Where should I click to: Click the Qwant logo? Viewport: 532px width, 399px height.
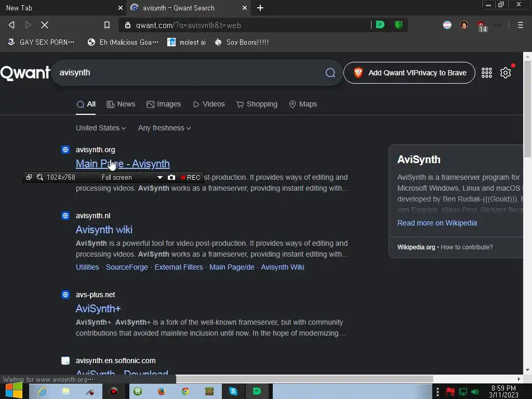[x=25, y=73]
